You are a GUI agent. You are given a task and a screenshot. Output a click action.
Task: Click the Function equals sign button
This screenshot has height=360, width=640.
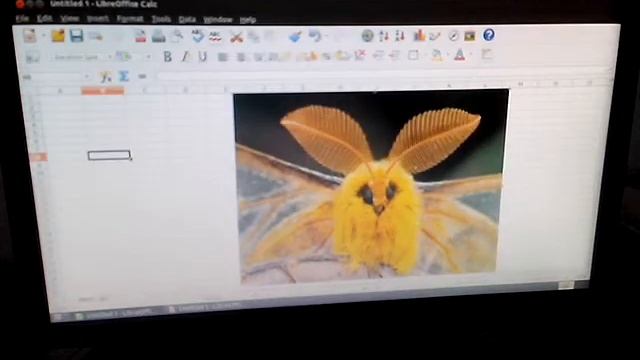point(142,76)
